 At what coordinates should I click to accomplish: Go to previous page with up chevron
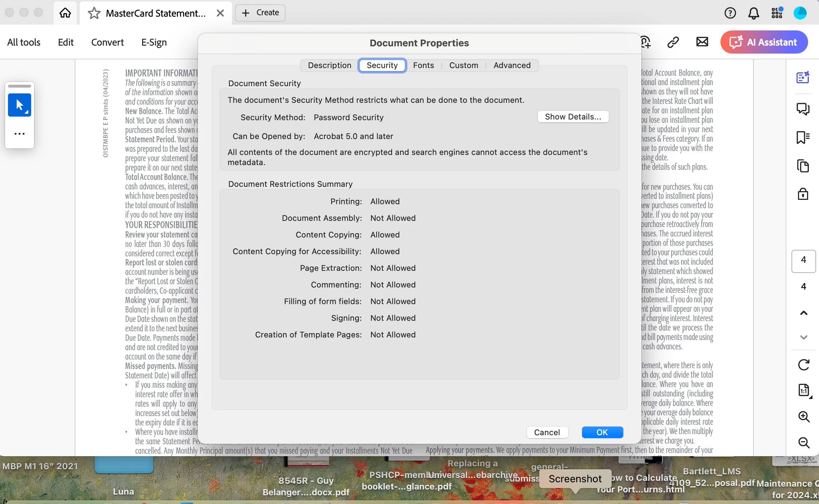coord(803,313)
